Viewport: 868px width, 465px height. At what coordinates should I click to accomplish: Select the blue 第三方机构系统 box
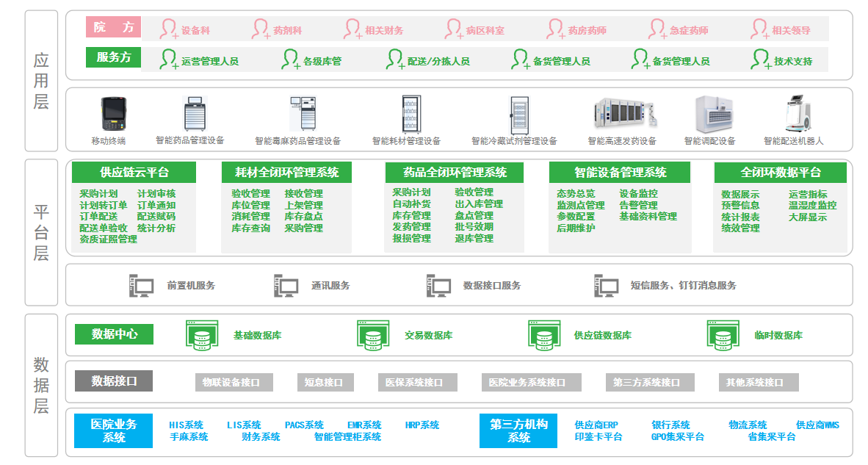click(518, 430)
